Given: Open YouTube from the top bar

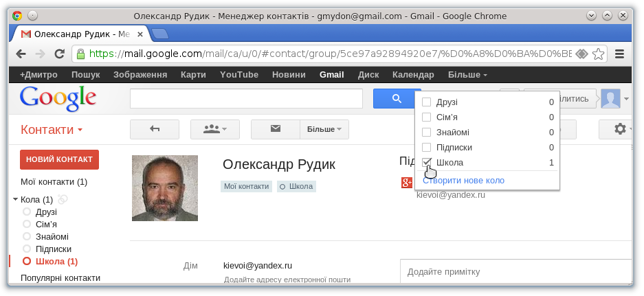Looking at the screenshot, I should (x=238, y=75).
